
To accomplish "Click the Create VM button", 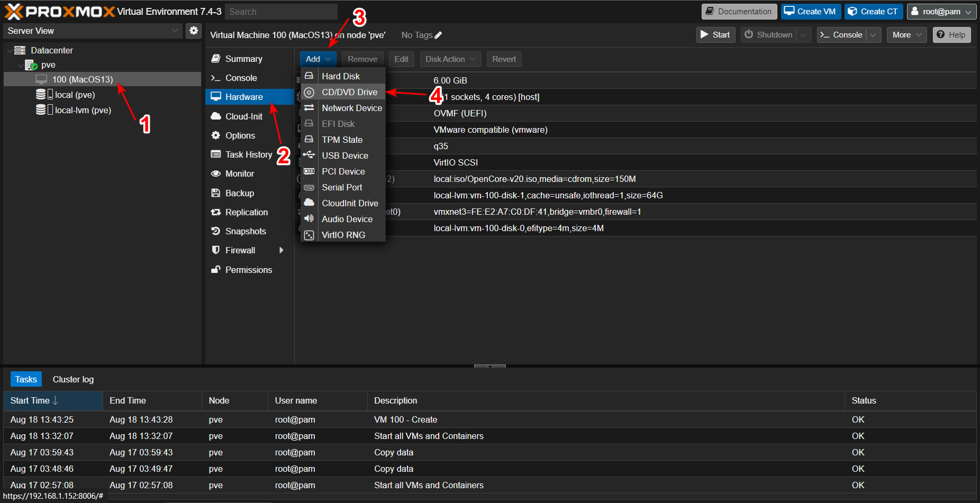I will 810,12.
